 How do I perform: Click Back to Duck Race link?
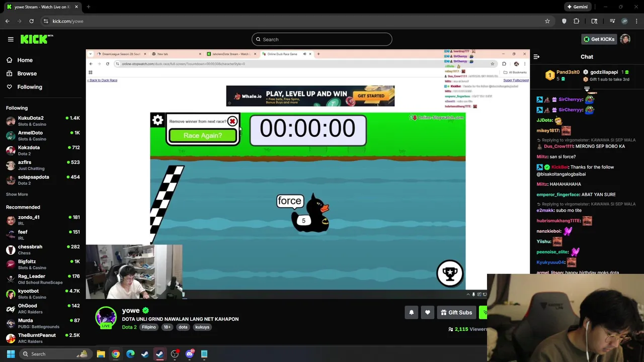(x=102, y=80)
